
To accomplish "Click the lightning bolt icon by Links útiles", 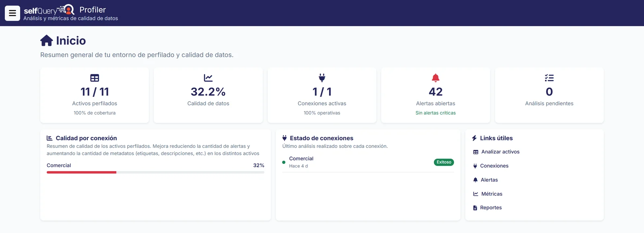I will click(x=474, y=138).
